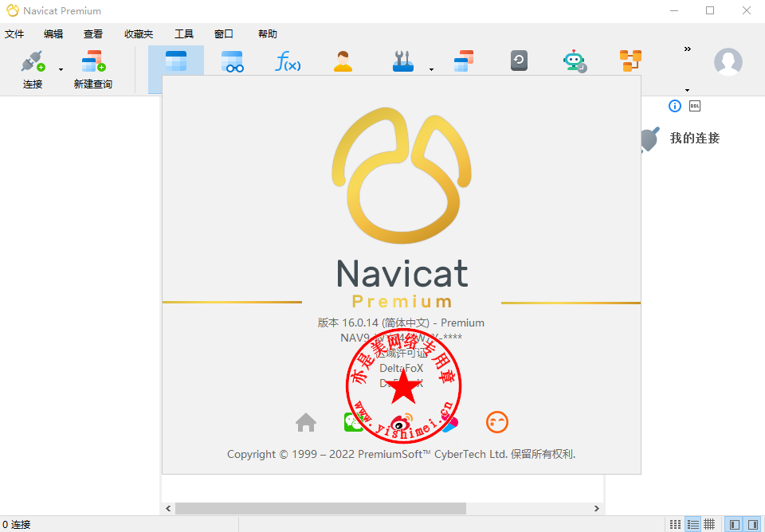
Task: Click the '版本 16.0.14 (简体中文) - Premium' text
Action: 401,323
